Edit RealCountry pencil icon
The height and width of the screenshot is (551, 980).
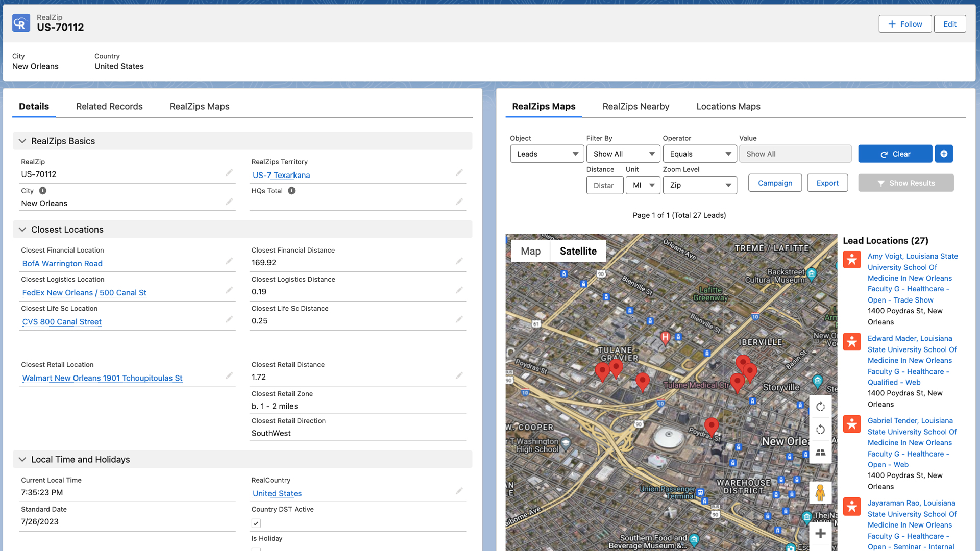(459, 491)
